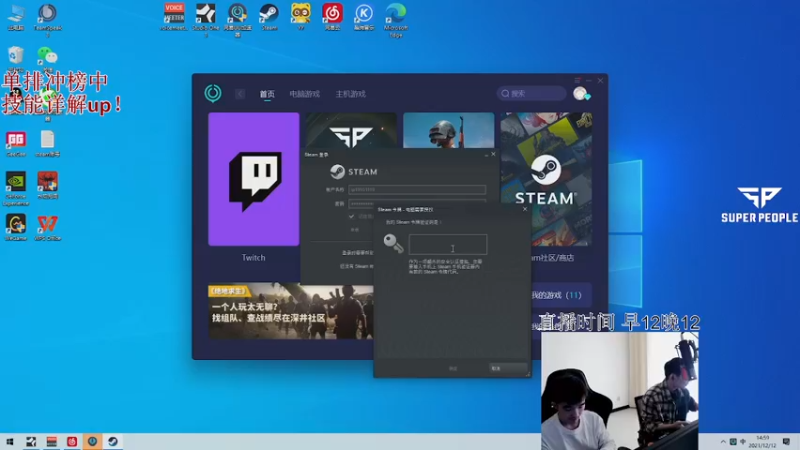Screen dimensions: 800x450
Task: Click the launcher app logo icon
Action: (x=213, y=93)
